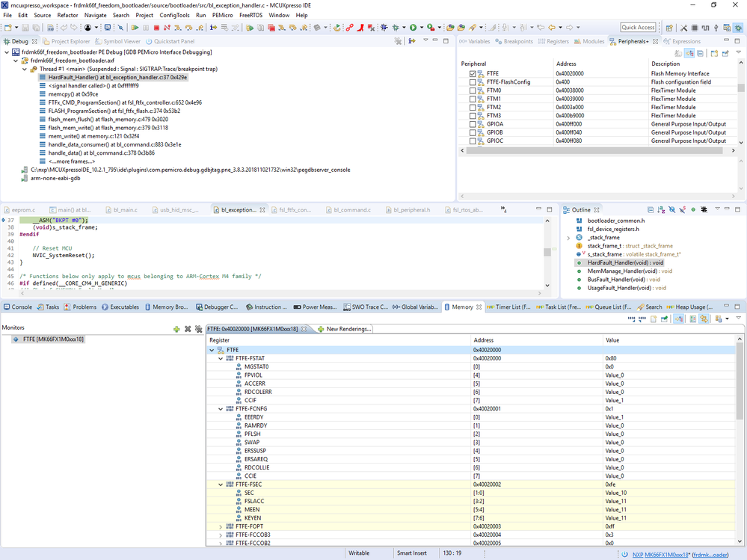The width and height of the screenshot is (747, 560).
Task: Click the Back navigation arrow in toolbar
Action: pos(552,28)
